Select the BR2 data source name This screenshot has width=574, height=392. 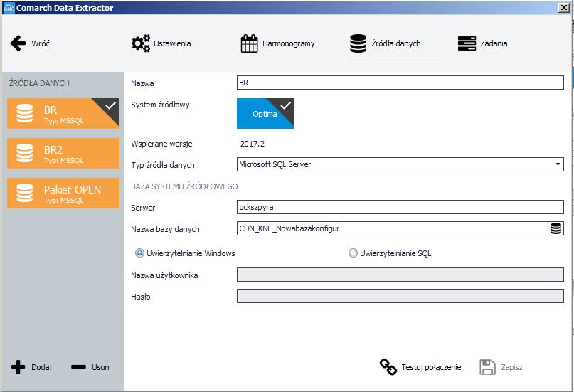coord(53,149)
